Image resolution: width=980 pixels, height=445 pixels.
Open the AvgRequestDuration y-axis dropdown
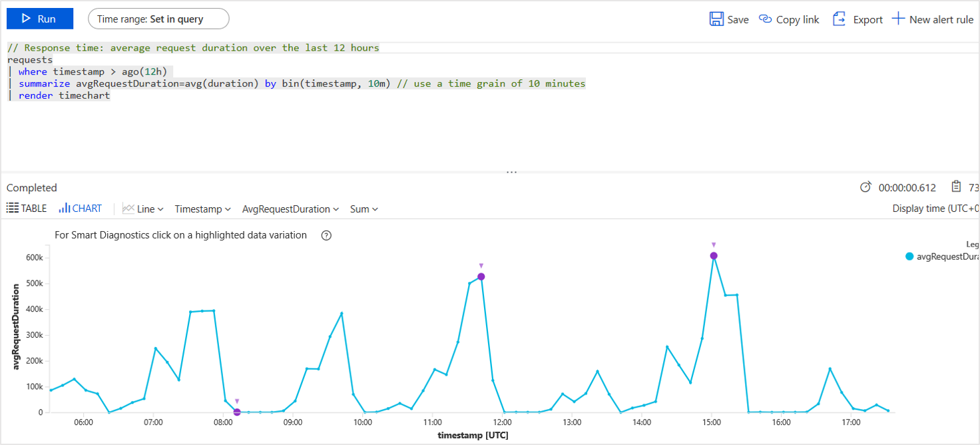[x=290, y=209]
